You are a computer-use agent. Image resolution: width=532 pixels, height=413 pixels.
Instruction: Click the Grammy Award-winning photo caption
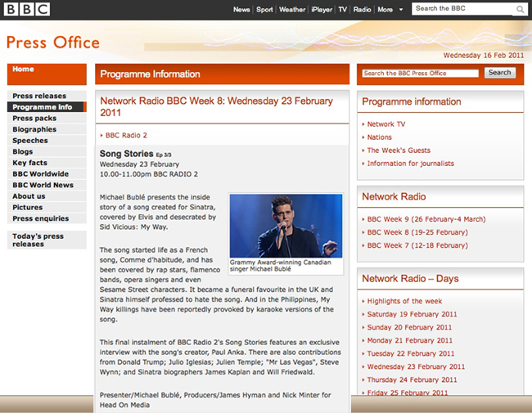tap(280, 266)
